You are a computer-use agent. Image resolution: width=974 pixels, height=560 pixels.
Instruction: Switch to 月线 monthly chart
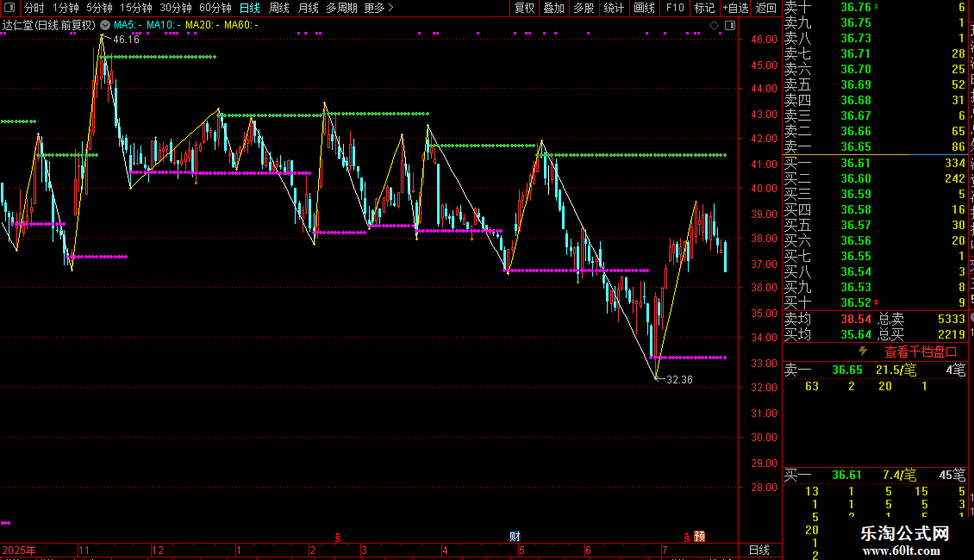[308, 8]
